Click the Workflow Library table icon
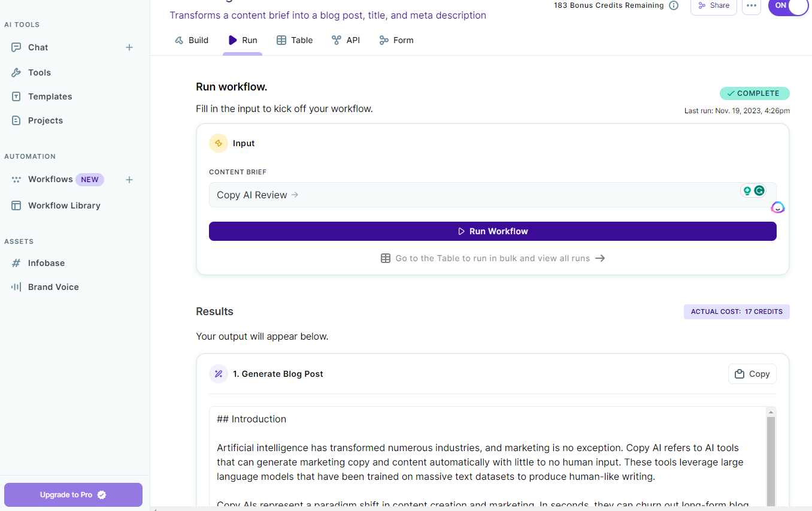 (16, 205)
